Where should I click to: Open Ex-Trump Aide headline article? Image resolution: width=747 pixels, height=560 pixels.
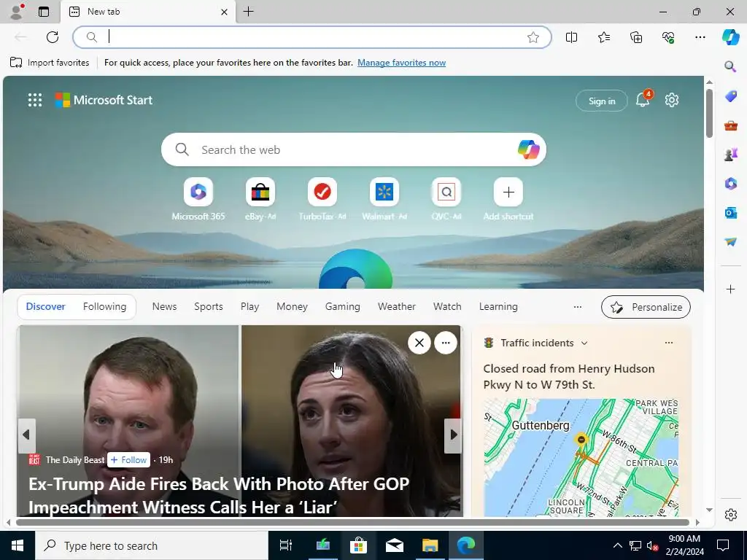[x=219, y=496]
